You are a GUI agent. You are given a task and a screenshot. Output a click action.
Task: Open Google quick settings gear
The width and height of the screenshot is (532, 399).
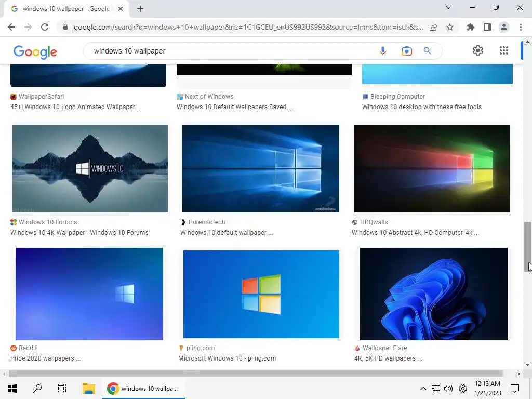(478, 50)
